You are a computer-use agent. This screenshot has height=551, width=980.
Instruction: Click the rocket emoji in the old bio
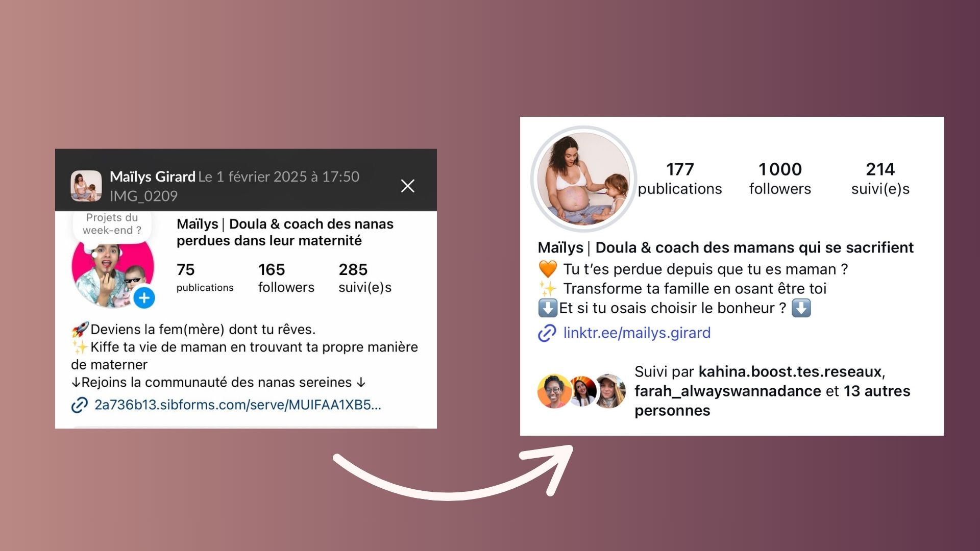(80, 330)
